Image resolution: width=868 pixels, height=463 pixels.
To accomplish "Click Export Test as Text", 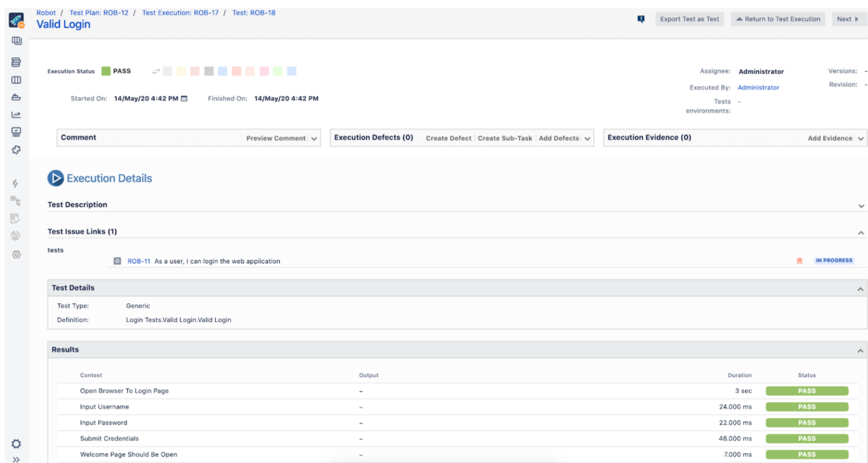I will click(x=689, y=19).
